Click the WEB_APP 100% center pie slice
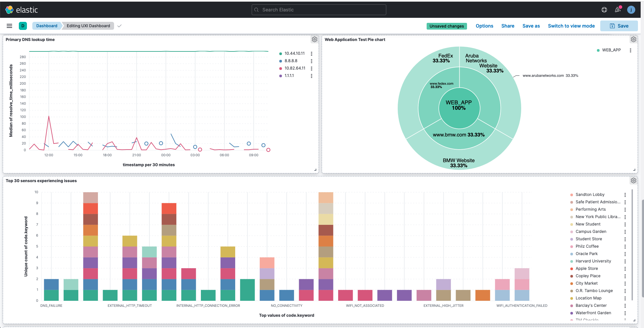 point(459,108)
